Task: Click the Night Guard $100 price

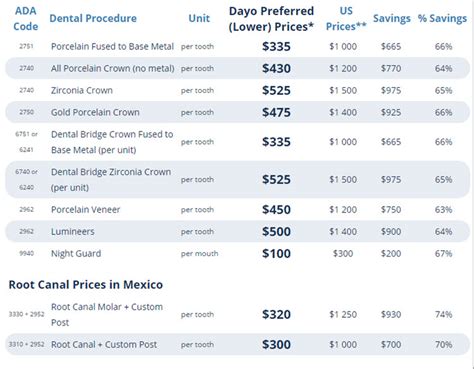Action: coord(276,254)
